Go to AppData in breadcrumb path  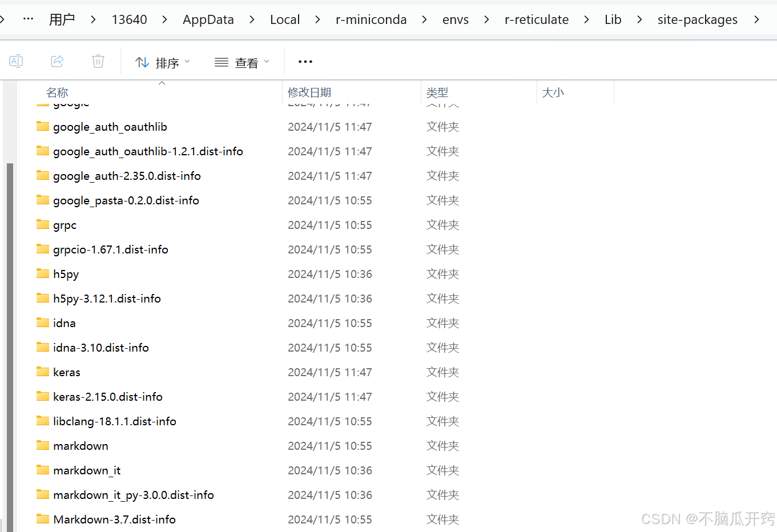[x=208, y=19]
